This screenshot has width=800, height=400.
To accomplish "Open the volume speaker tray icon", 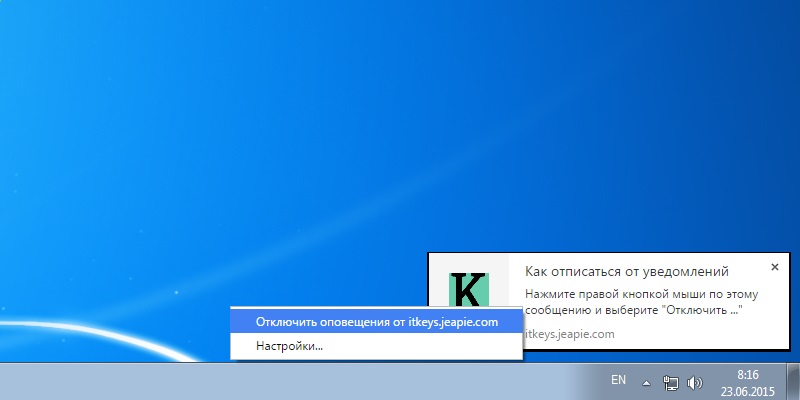I will pyautogui.click(x=695, y=382).
